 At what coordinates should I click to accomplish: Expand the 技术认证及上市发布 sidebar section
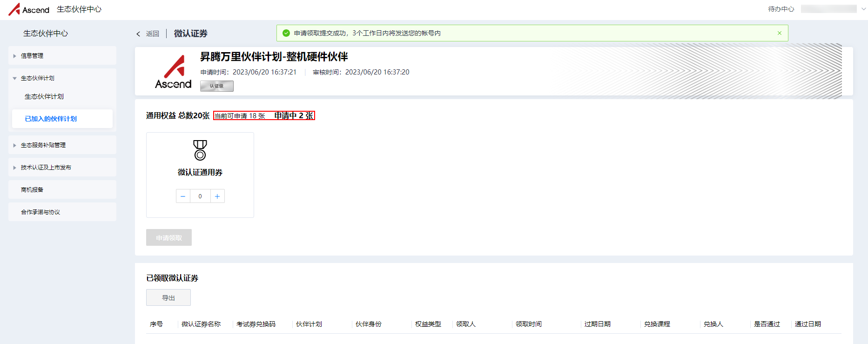[x=62, y=167]
